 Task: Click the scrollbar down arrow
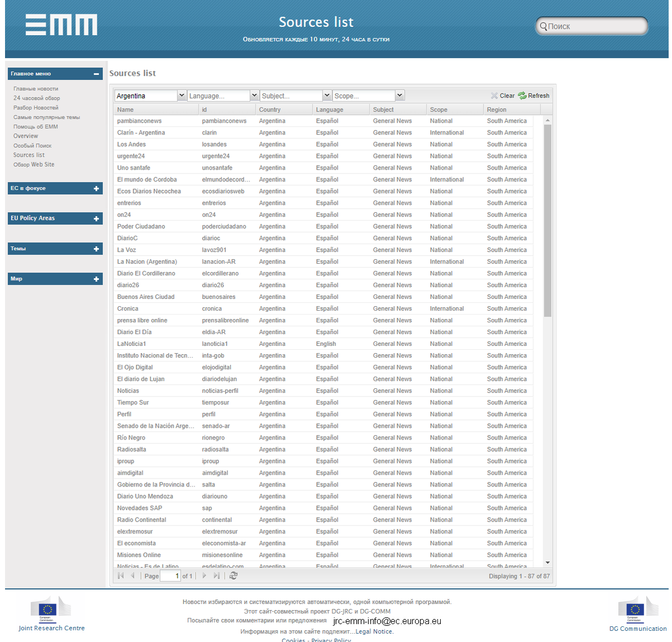point(548,563)
